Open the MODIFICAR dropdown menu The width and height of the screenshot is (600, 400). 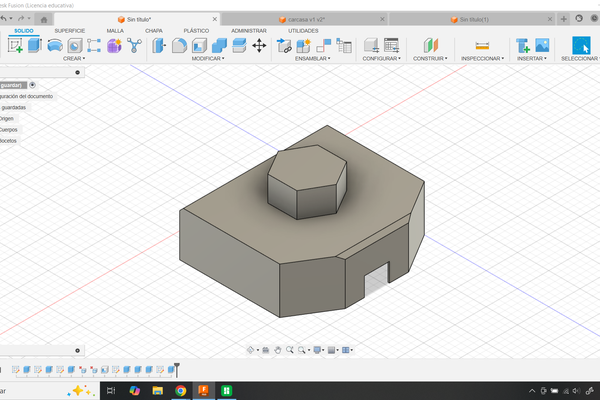[x=208, y=59]
